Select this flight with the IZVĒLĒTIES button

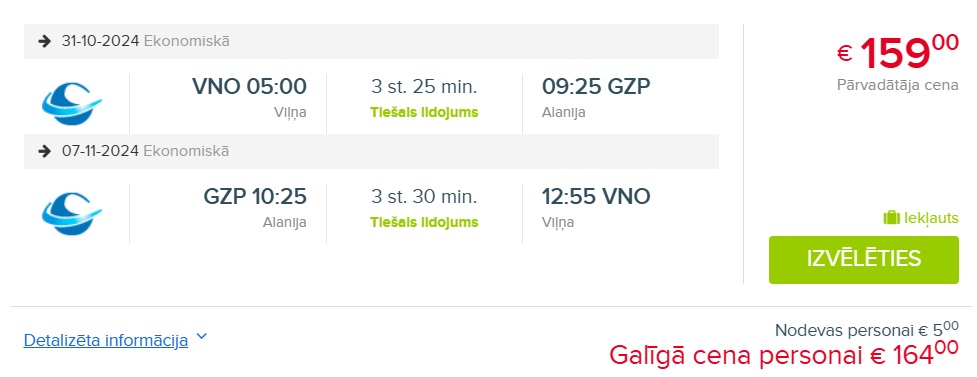[x=864, y=259]
